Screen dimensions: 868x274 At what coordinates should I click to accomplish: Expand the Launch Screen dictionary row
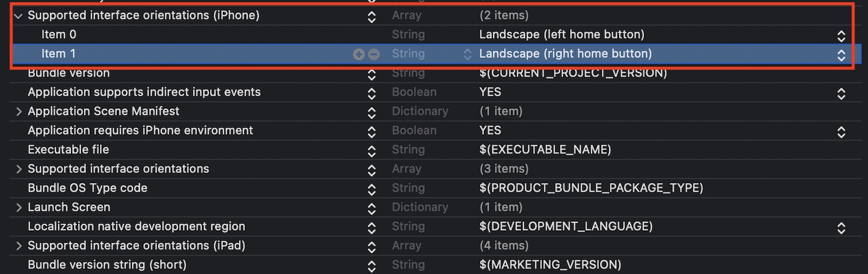click(x=19, y=207)
